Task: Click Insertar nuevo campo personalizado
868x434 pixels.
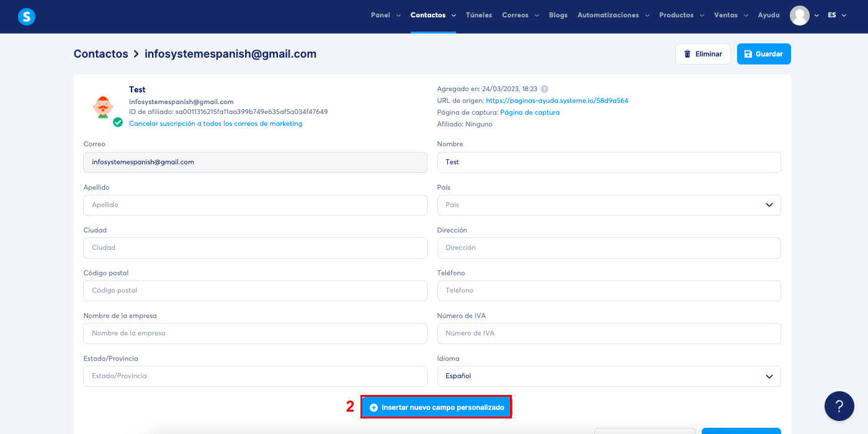Action: click(436, 407)
